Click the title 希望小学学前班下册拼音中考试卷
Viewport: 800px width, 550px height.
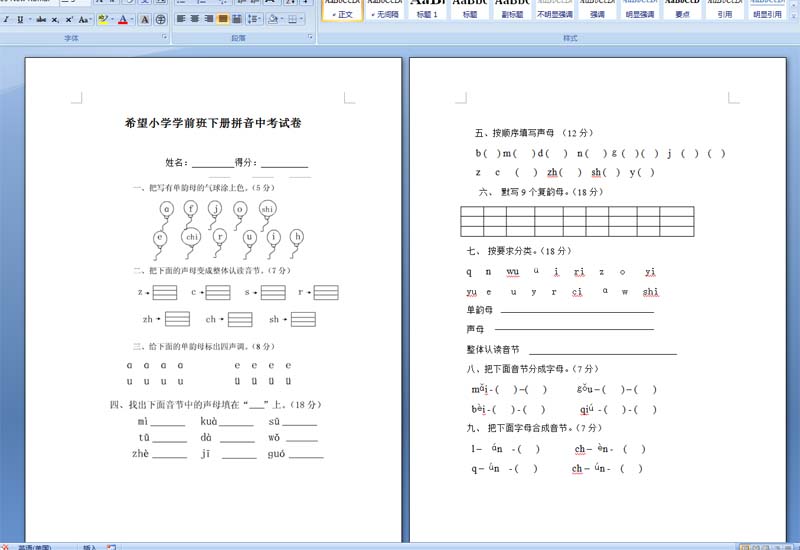tap(213, 123)
